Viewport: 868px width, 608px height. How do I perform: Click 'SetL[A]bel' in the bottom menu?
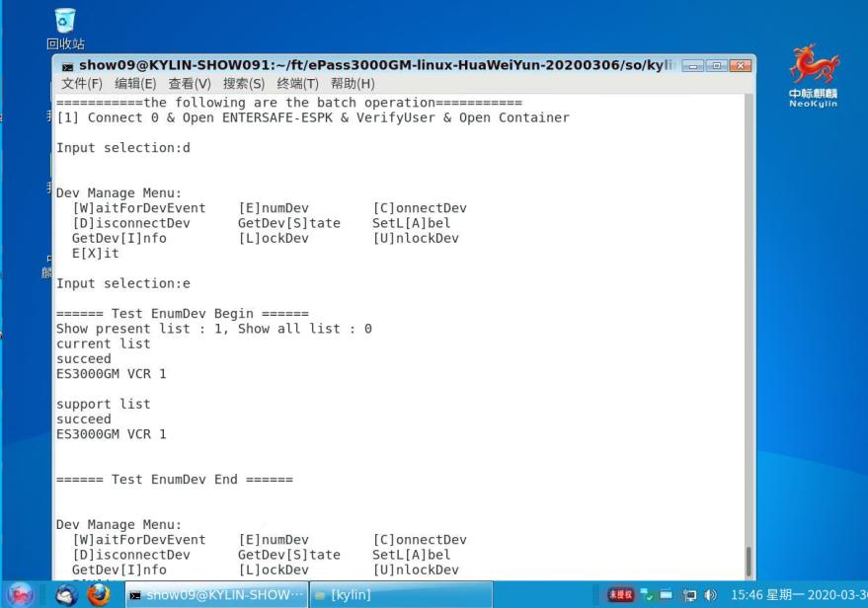click(412, 555)
